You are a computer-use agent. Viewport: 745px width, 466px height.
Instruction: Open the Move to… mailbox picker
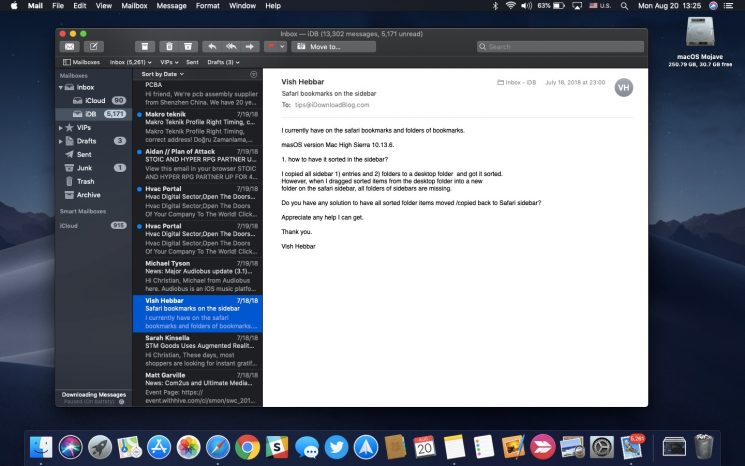pos(333,47)
